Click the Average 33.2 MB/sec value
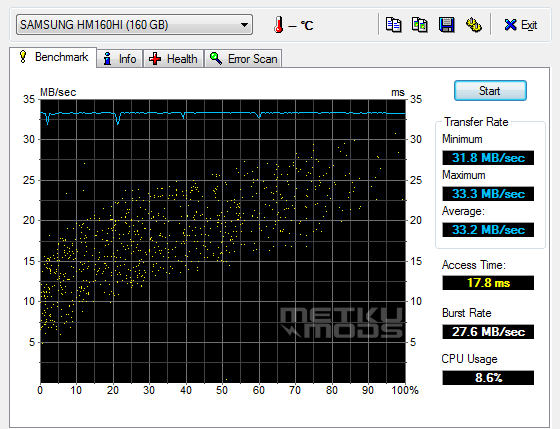 coord(488,230)
